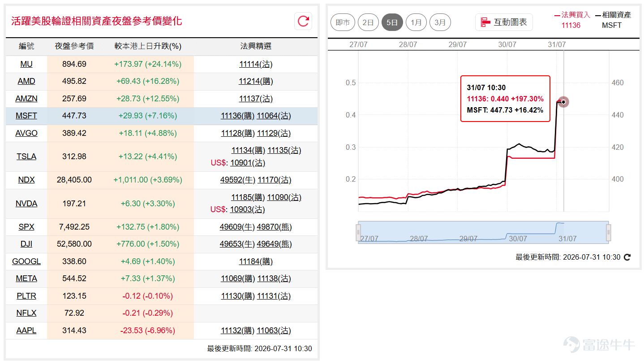The image size is (644, 361).
Task: Click the 編號 column header
Action: pyautogui.click(x=26, y=46)
